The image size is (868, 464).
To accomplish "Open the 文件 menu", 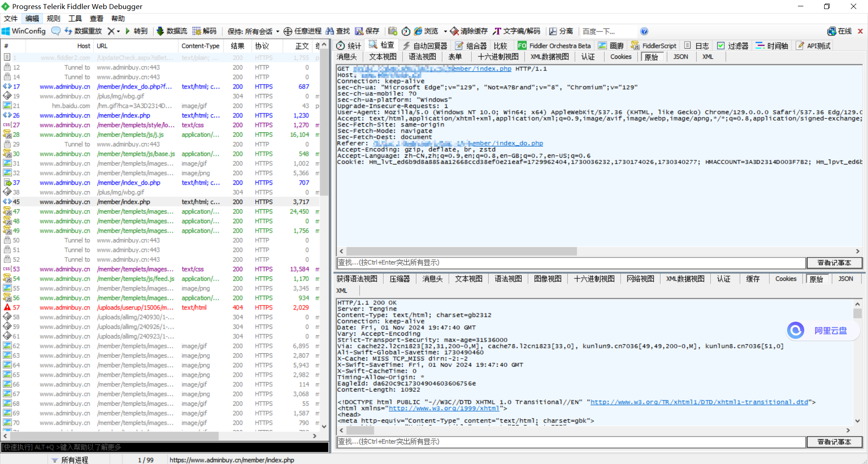I will pos(10,19).
